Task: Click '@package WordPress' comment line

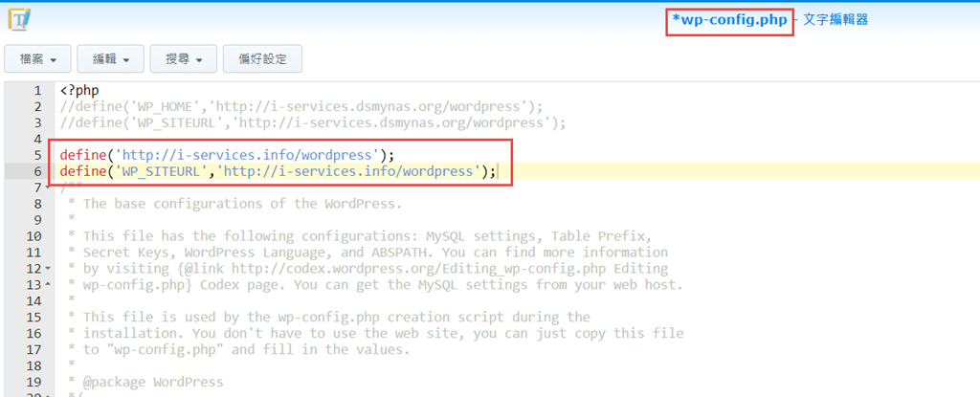Action: coord(153,382)
